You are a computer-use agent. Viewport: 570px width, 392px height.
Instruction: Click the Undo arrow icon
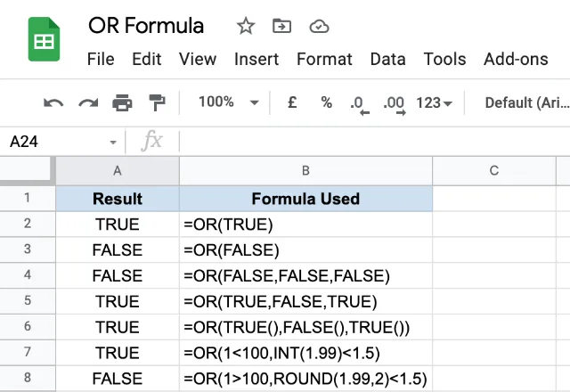[53, 103]
